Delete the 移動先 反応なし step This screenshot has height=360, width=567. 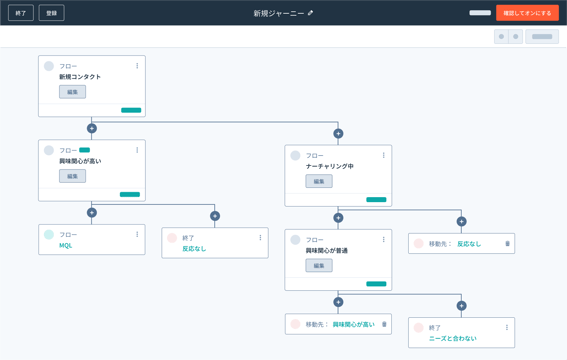[x=507, y=244]
